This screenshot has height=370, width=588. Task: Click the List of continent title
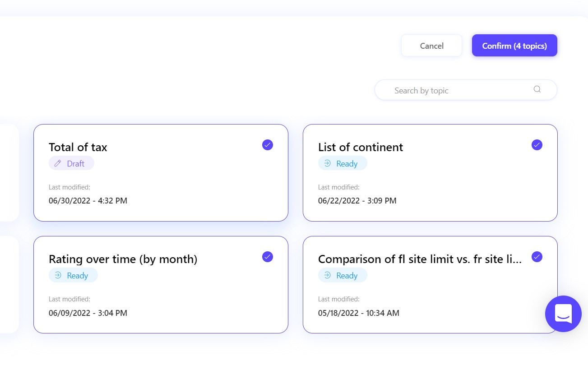360,147
